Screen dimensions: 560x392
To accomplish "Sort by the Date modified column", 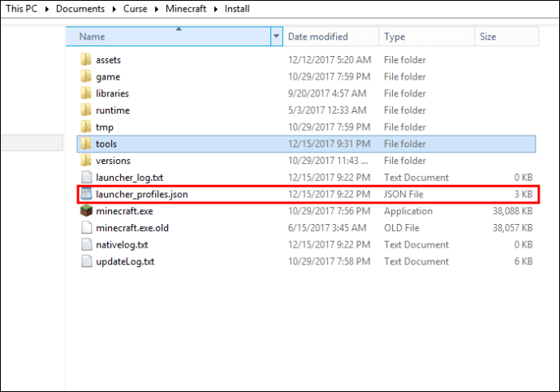I will click(x=318, y=37).
